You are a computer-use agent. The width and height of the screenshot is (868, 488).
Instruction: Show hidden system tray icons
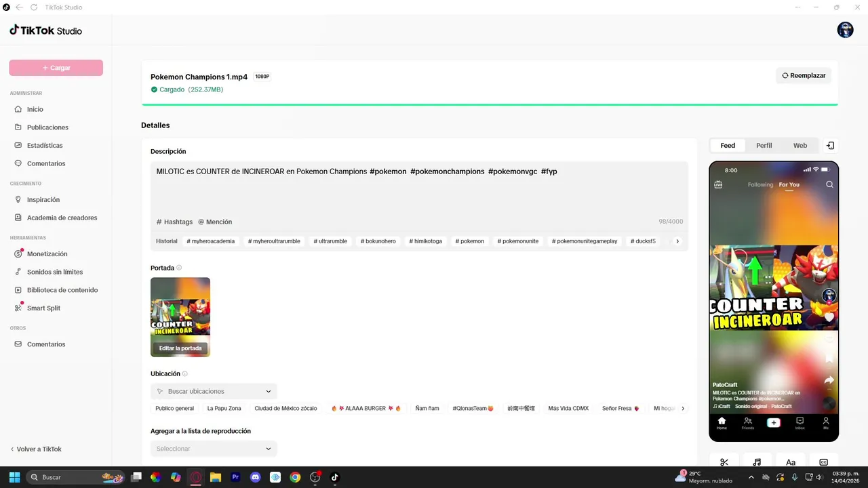point(751,477)
